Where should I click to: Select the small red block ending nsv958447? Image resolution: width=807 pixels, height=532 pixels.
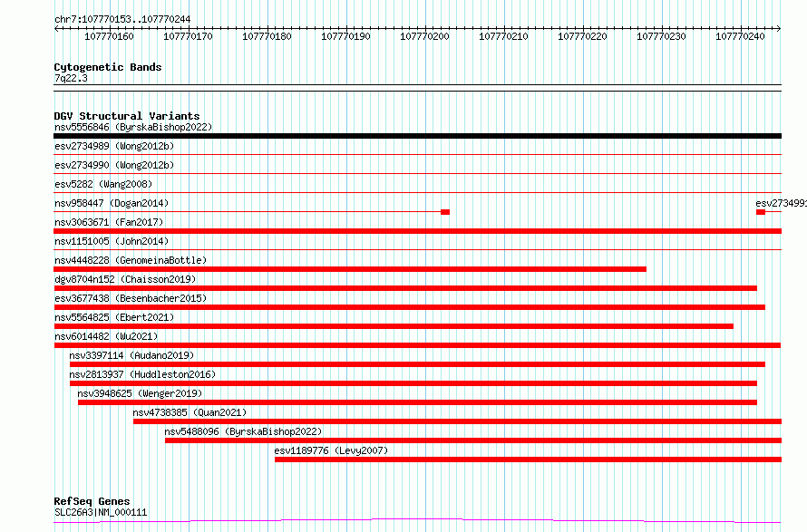(x=445, y=212)
